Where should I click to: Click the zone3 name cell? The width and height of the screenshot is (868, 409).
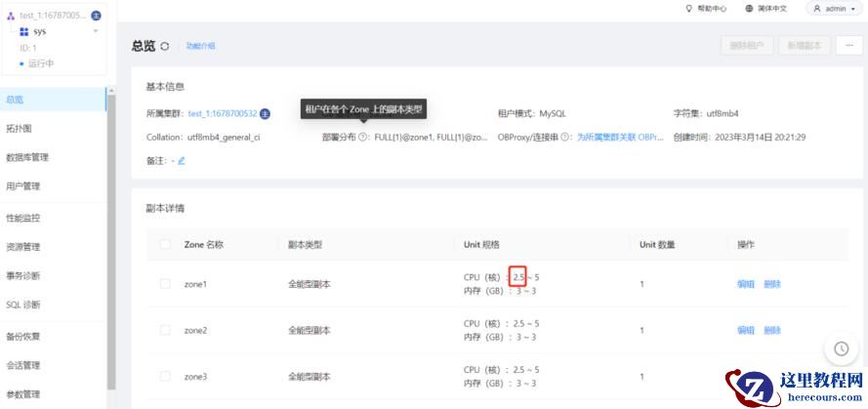(195, 377)
